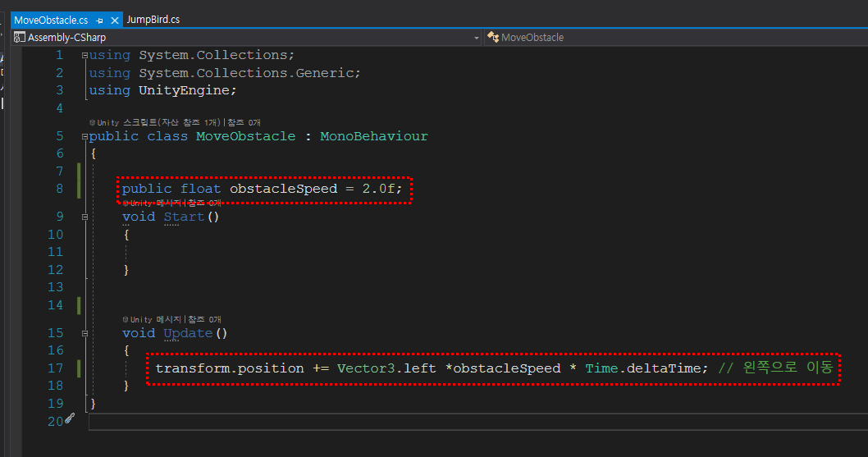
Task: Click the Assembly-CSharp project icon
Action: tap(20, 37)
